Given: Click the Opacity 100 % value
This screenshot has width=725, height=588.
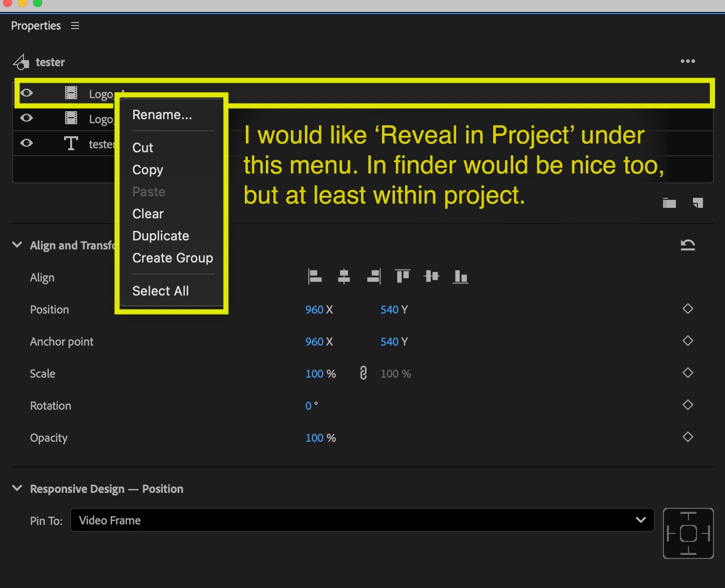Looking at the screenshot, I should 320,438.
